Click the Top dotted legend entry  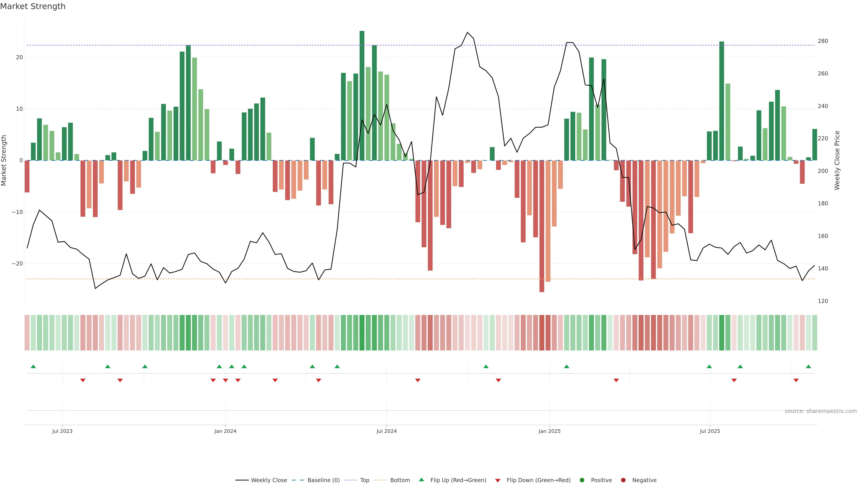[350, 480]
